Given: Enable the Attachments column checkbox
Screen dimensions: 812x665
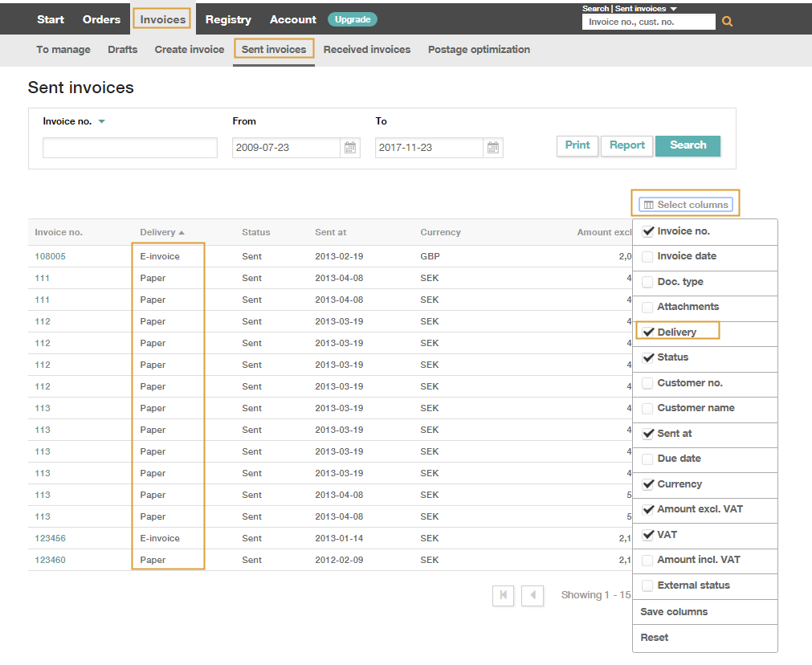Looking at the screenshot, I should pyautogui.click(x=647, y=307).
